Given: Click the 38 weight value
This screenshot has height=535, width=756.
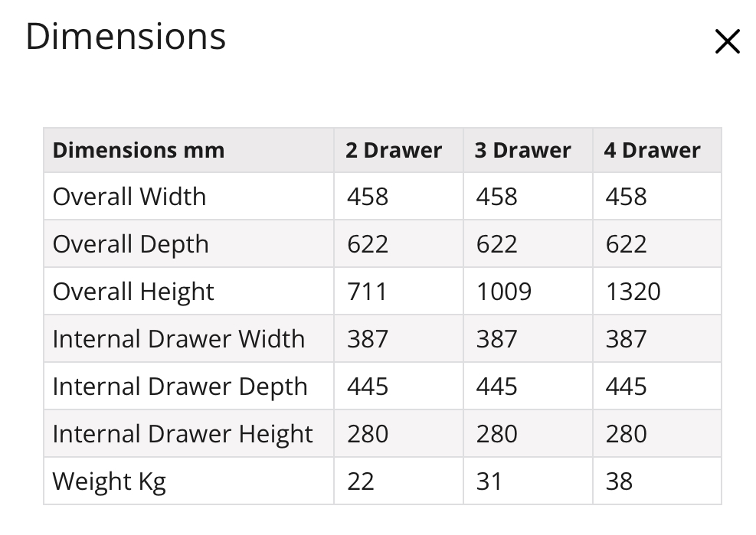Looking at the screenshot, I should pyautogui.click(x=619, y=481).
